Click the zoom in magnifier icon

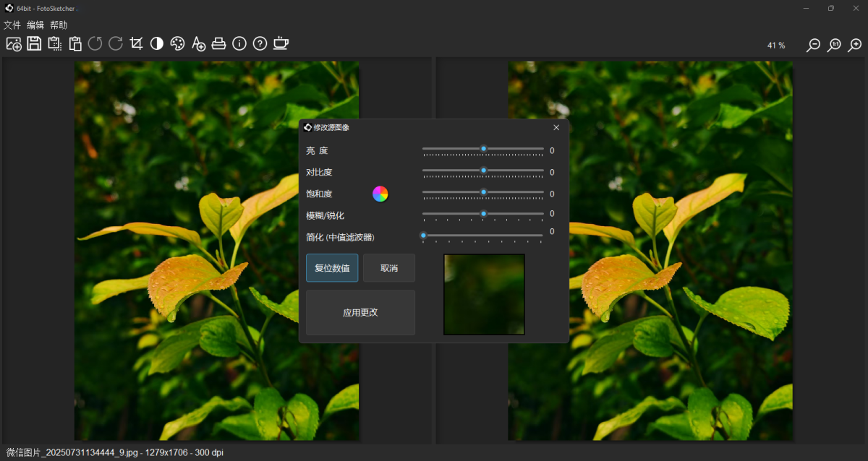(x=856, y=45)
